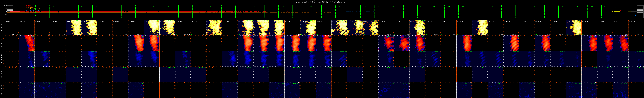The height and width of the screenshot is (98, 644).
Task: View 12–25 keV blue image for interval 3
Action: (42, 59)
